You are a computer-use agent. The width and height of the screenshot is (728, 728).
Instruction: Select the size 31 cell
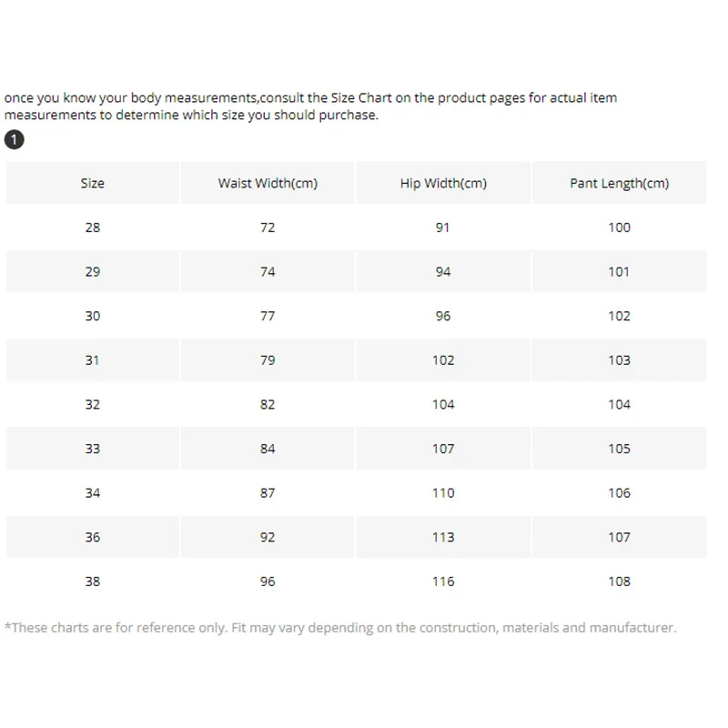pos(93,360)
